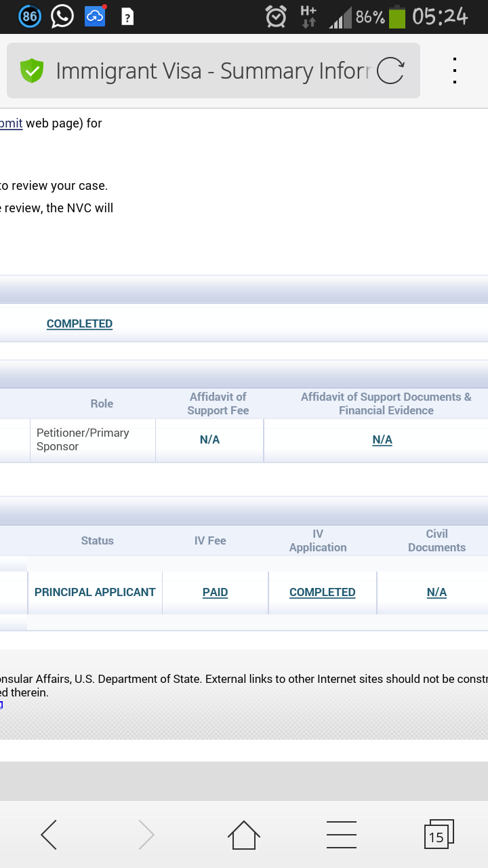Image resolution: width=488 pixels, height=868 pixels.
Task: Tap the green secure-site shield icon
Action: tap(32, 71)
